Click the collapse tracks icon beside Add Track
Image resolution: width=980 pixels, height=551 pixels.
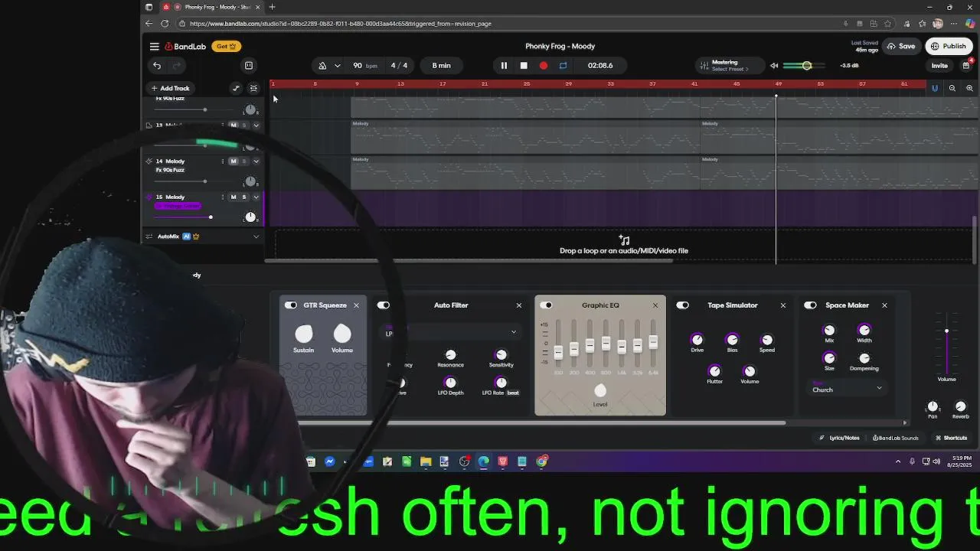253,88
